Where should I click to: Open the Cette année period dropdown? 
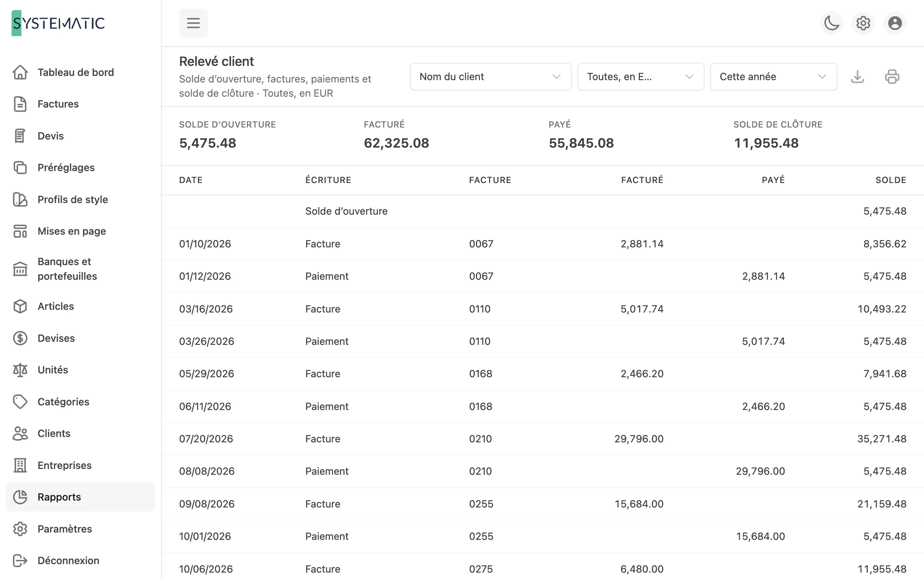[773, 77]
